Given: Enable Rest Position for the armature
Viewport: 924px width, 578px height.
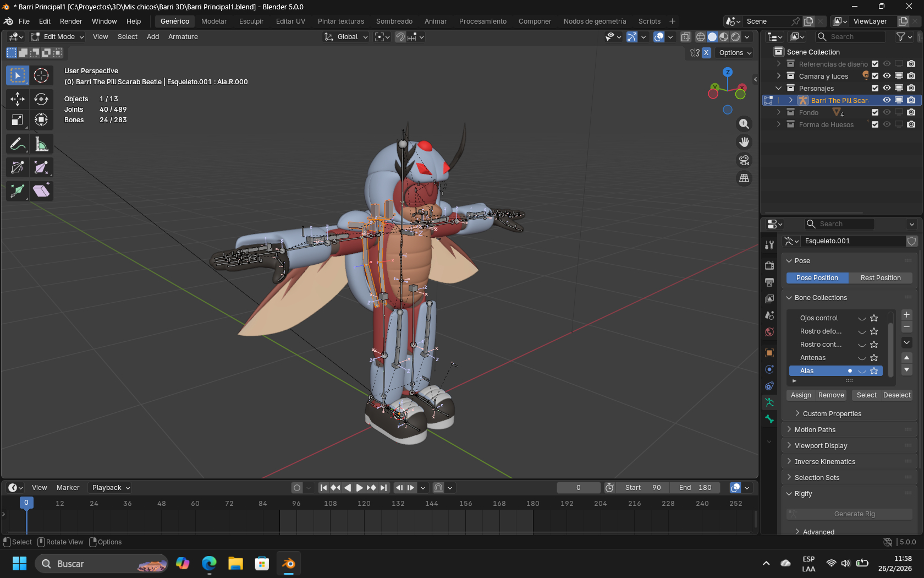Looking at the screenshot, I should [x=880, y=278].
